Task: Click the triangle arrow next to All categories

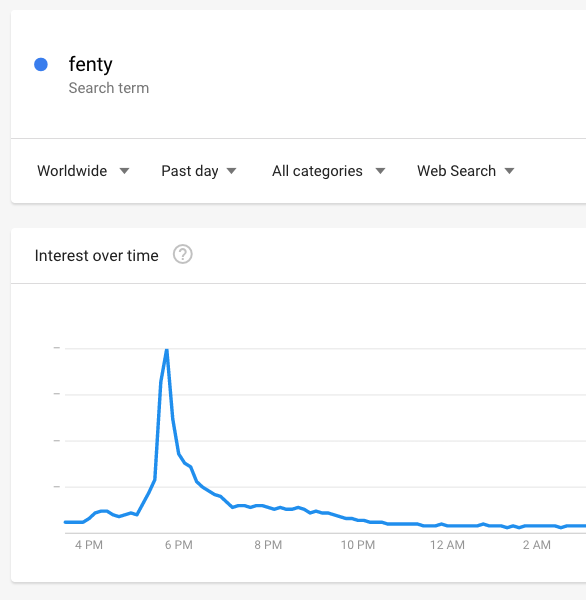Action: point(380,171)
